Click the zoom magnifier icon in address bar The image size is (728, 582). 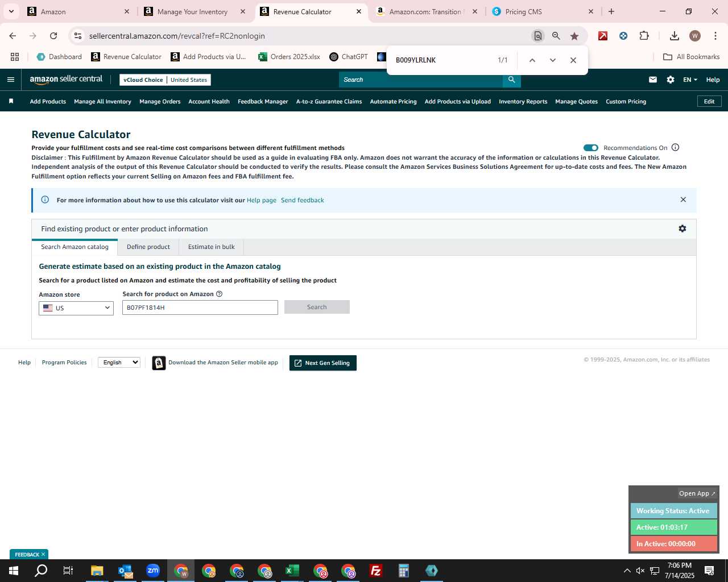[x=556, y=36]
